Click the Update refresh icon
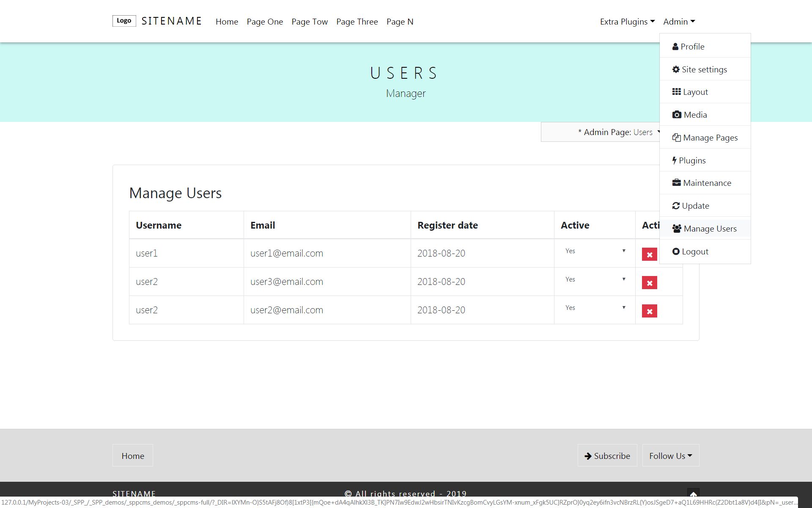 click(x=676, y=206)
